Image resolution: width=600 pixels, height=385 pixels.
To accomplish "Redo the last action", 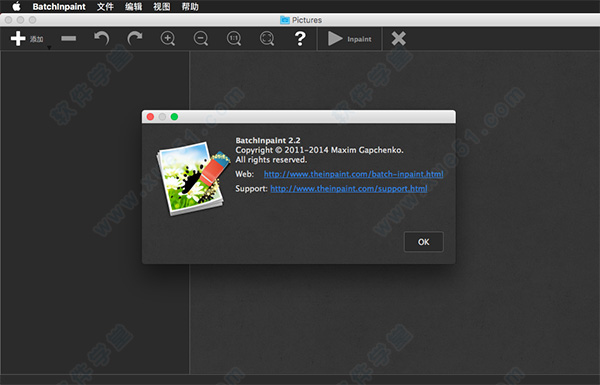I will (135, 38).
